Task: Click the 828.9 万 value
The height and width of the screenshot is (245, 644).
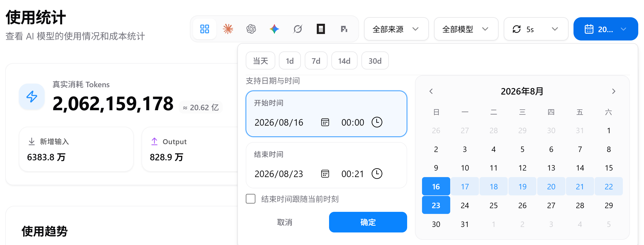Action: tap(167, 157)
